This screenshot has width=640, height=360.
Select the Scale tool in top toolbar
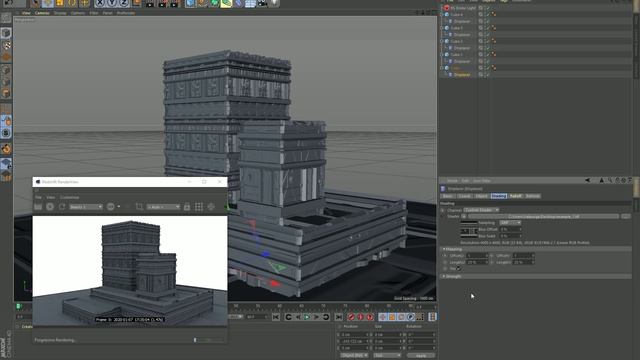[x=60, y=3]
